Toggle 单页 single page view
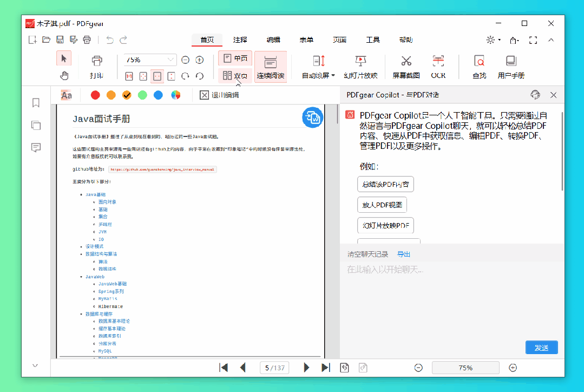 tap(235, 58)
